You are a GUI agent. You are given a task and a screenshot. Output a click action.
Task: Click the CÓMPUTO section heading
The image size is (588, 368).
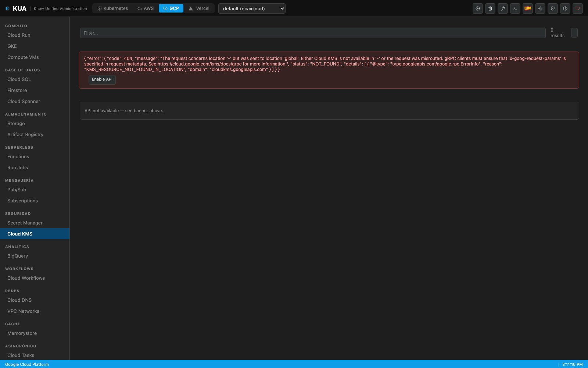(16, 26)
